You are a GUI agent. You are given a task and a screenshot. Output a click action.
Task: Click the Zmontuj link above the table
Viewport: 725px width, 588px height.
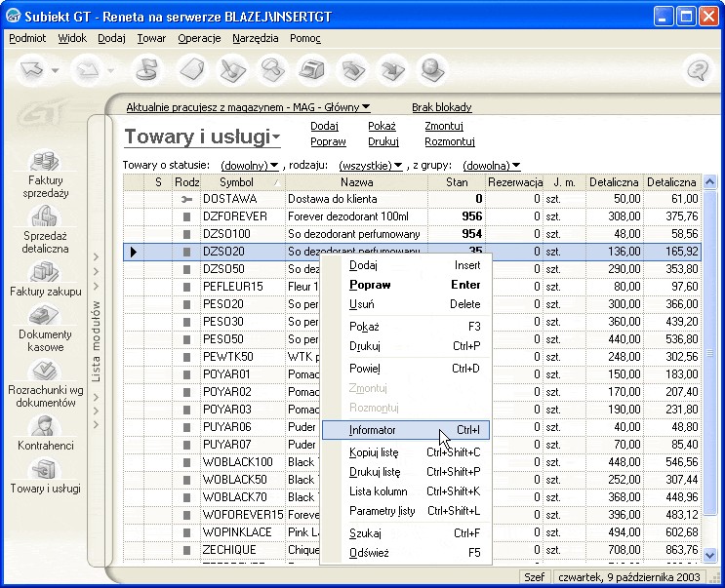pos(443,126)
